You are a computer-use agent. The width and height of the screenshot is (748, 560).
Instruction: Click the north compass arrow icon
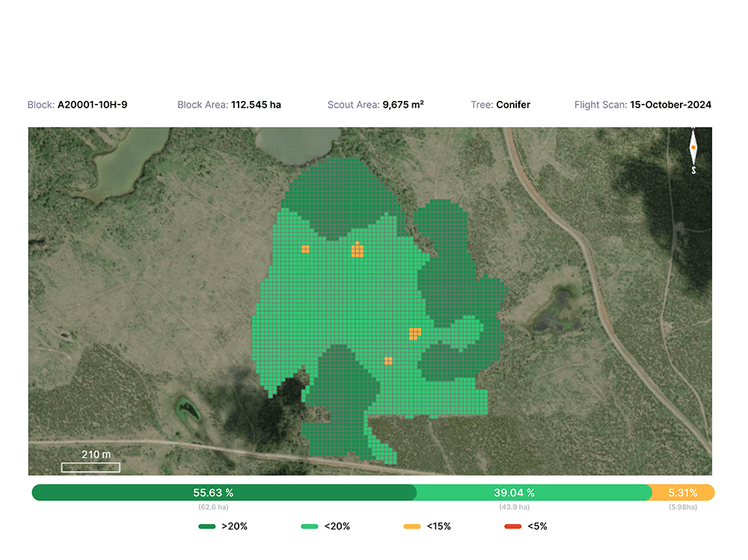pos(693,150)
